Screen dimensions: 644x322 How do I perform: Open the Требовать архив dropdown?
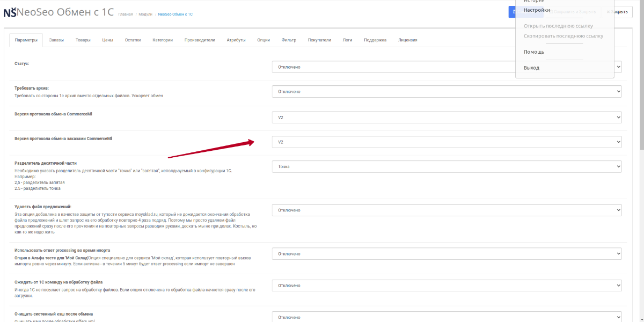(x=447, y=92)
